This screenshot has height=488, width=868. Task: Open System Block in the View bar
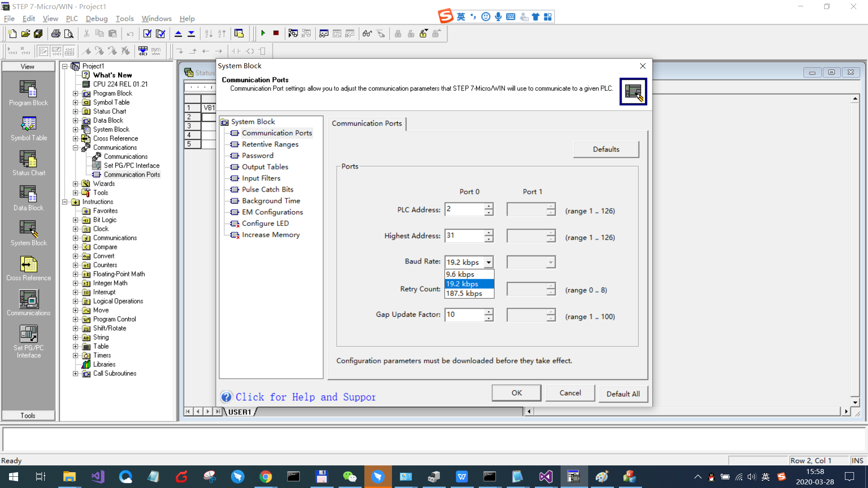click(x=28, y=233)
